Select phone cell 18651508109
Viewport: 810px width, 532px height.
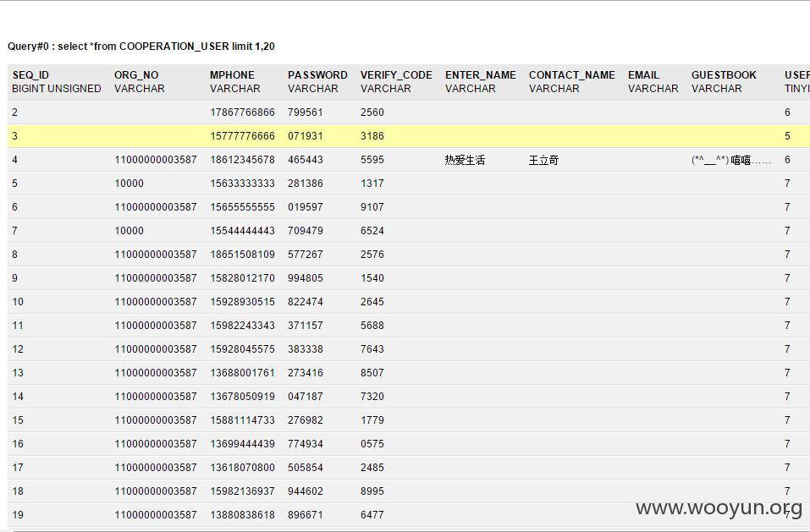point(242,255)
